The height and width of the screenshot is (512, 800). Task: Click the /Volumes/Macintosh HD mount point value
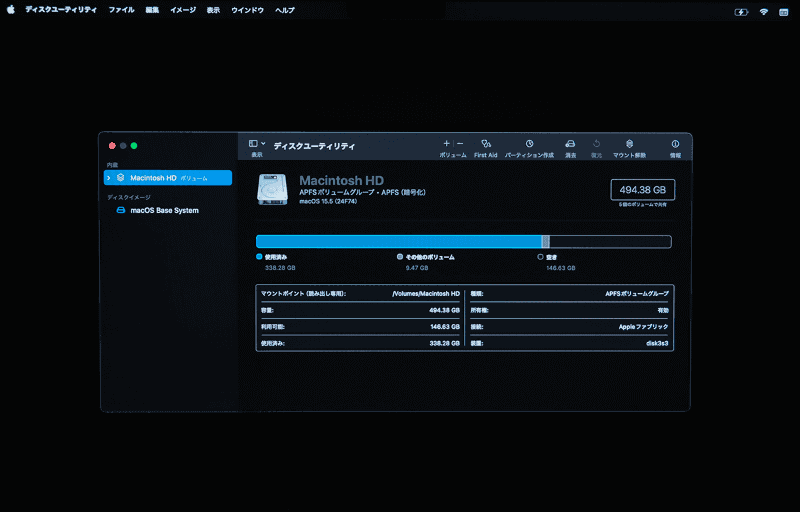coord(426,294)
